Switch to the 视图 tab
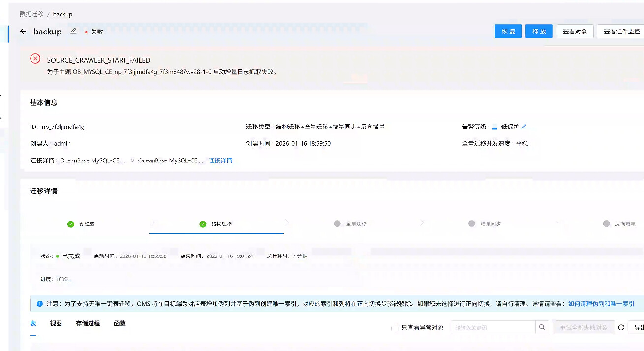Image resolution: width=644 pixels, height=351 pixels. (56, 324)
